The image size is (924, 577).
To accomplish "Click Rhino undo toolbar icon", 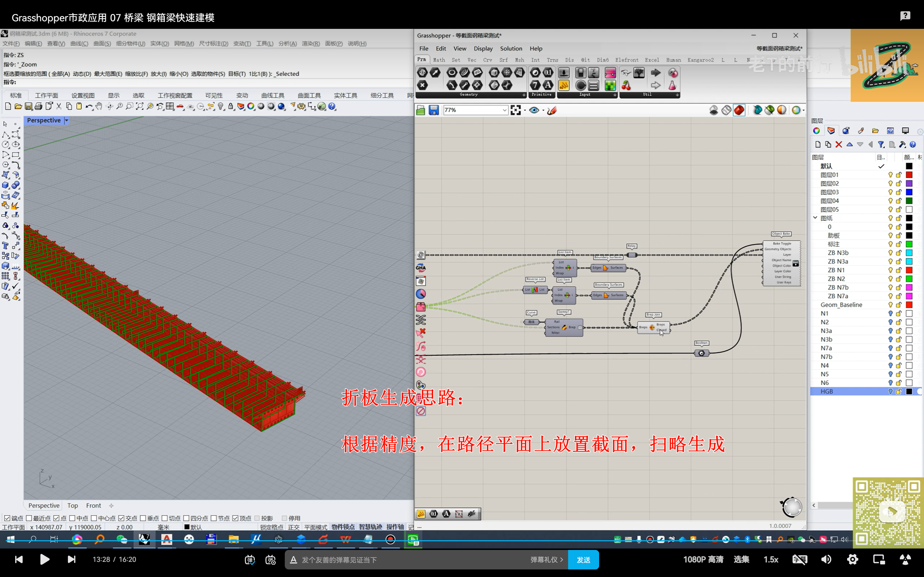I will [x=88, y=106].
